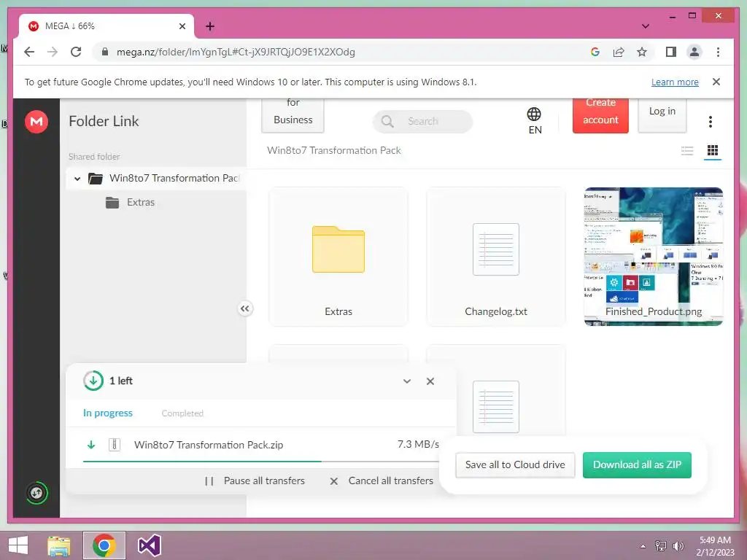747x560 pixels.
Task: Close the transfers panel
Action: click(x=430, y=381)
